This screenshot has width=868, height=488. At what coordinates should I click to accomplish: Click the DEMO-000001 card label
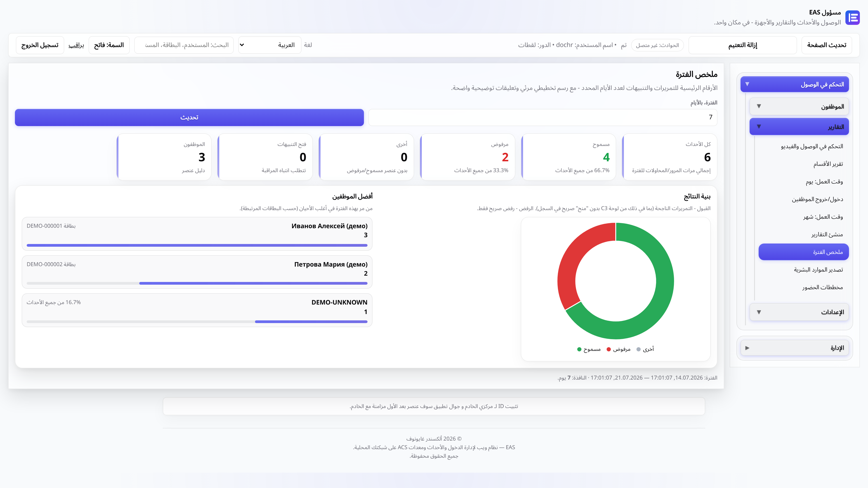tap(51, 226)
